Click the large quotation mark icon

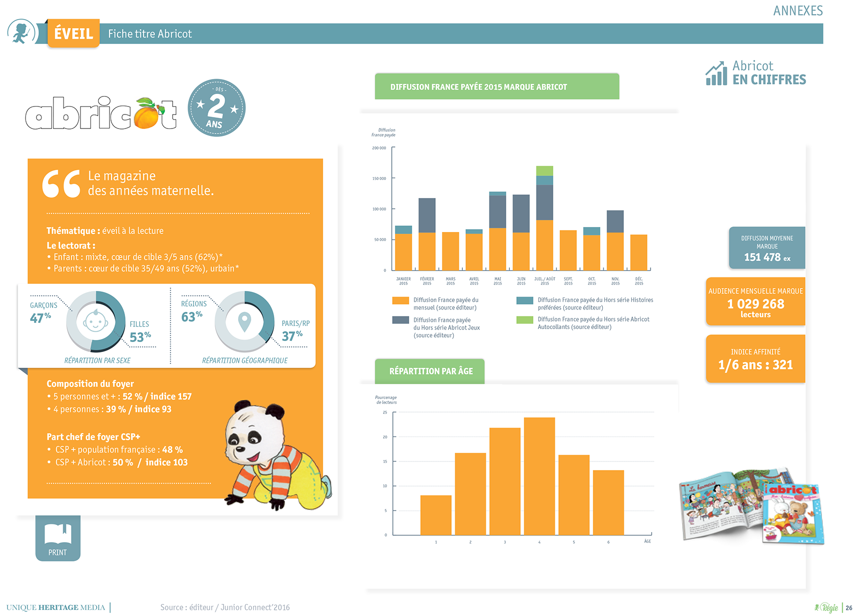pos(61,183)
